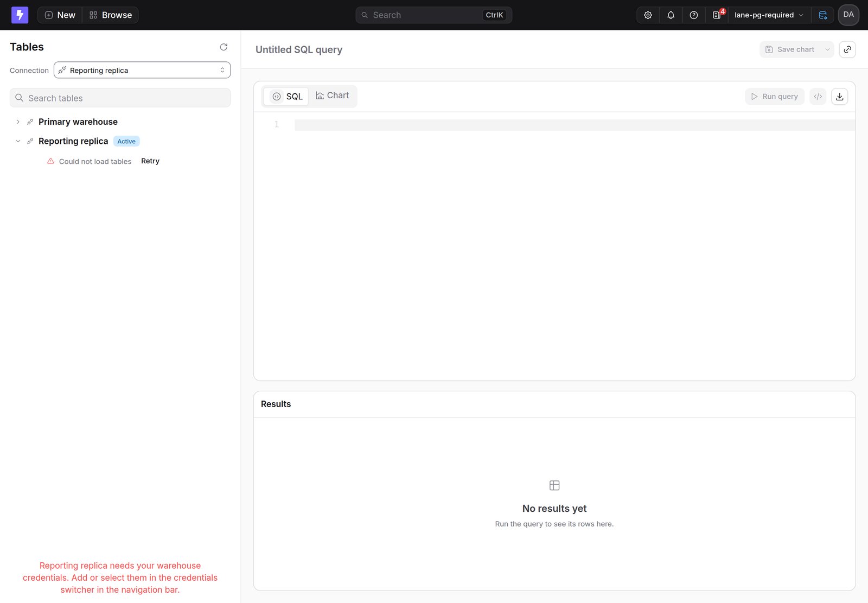This screenshot has width=868, height=603.
Task: Focus the global Search bar
Action: click(433, 15)
